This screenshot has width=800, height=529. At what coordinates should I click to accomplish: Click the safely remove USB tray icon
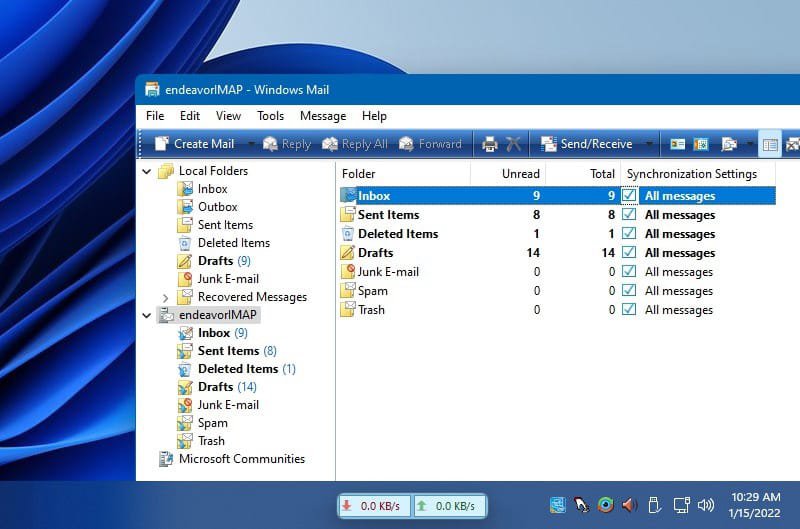[654, 506]
